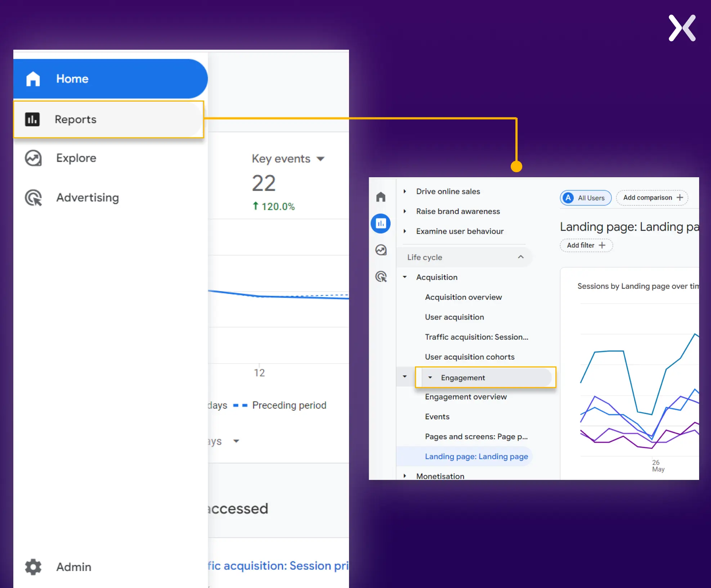Click the blue Reports icon in small sidebar
The height and width of the screenshot is (588, 711).
pos(381,223)
